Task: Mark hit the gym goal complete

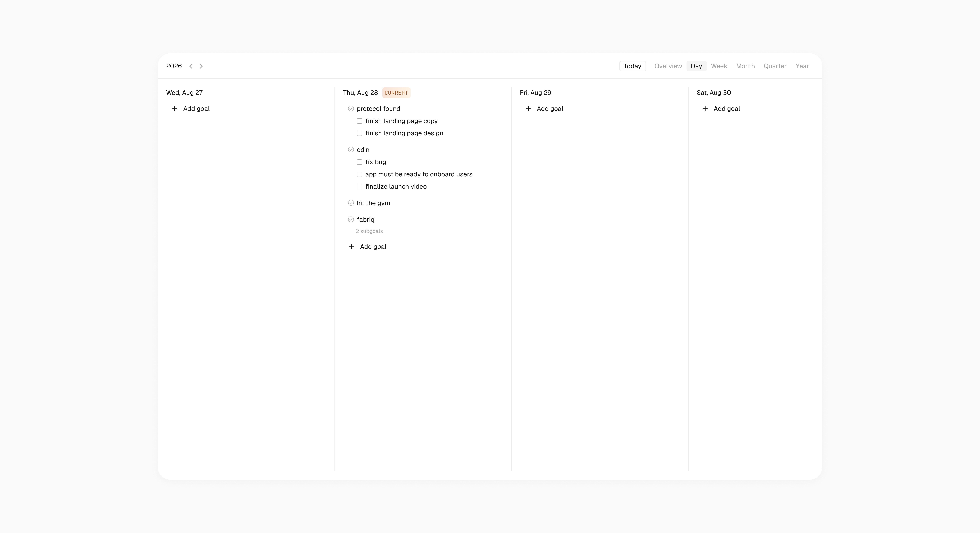Action: coord(351,203)
